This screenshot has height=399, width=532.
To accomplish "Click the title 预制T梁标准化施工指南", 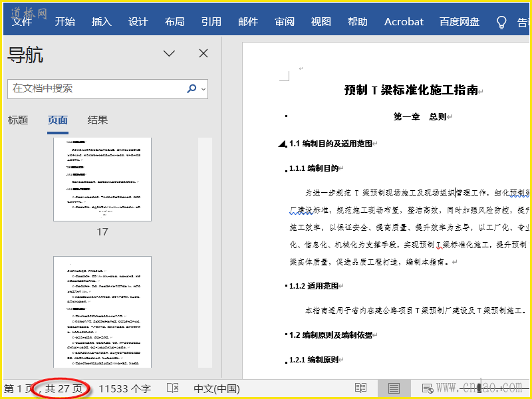I will pos(411,90).
